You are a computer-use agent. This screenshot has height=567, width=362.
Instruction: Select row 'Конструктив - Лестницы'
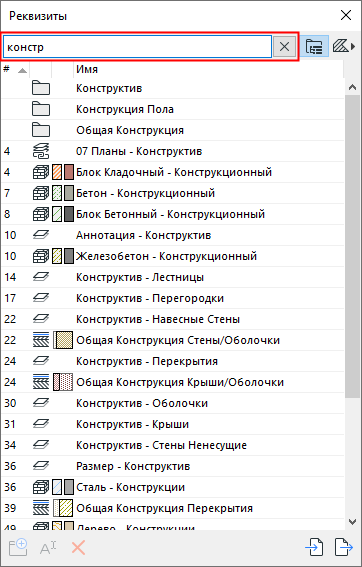tap(173, 277)
